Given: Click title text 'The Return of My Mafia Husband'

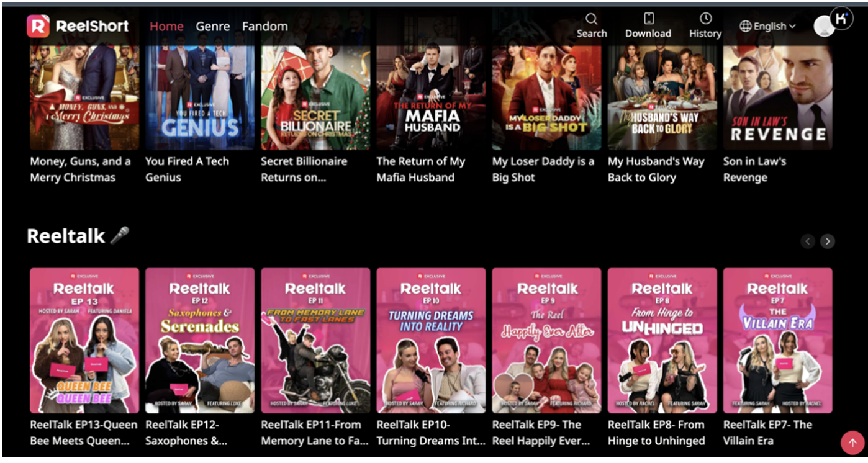Looking at the screenshot, I should tap(421, 169).
